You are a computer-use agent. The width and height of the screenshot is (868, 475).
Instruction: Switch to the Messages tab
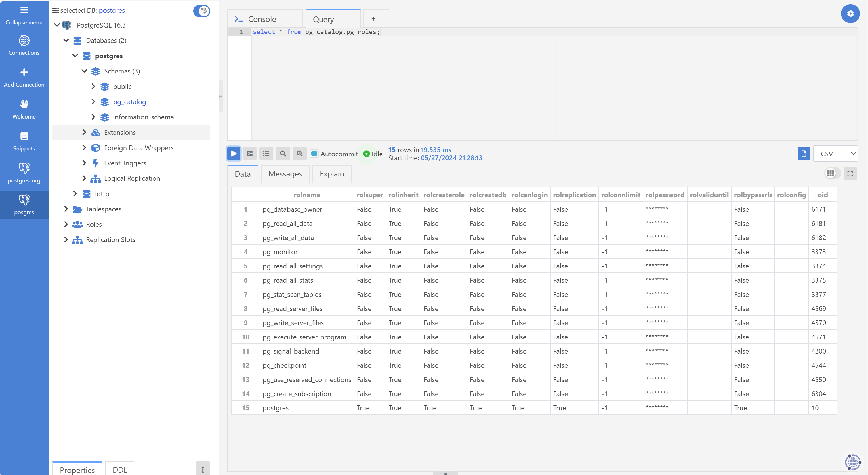(285, 174)
